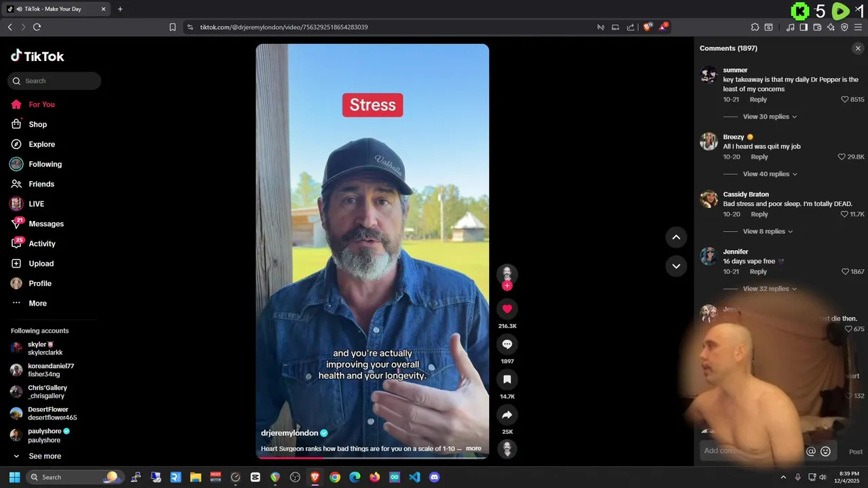868x488 pixels.
Task: Insert emoji in the comment box
Action: 825,451
